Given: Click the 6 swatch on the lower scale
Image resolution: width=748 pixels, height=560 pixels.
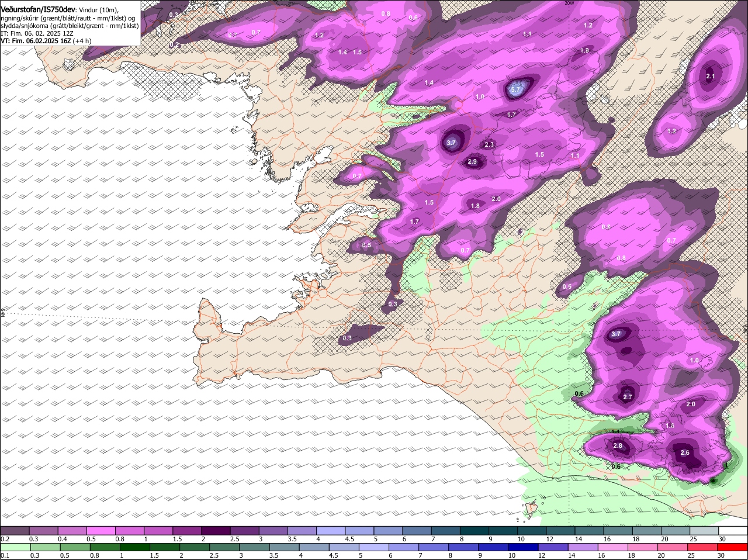Looking at the screenshot, I should pos(404,547).
